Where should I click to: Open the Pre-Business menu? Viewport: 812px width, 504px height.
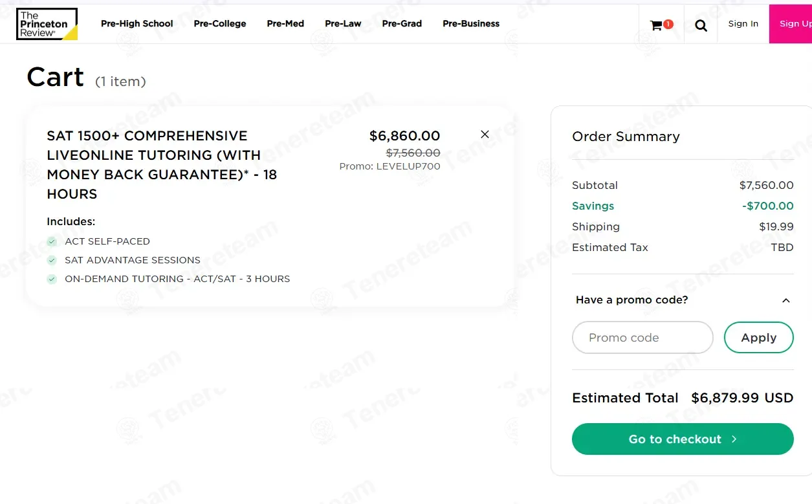point(471,24)
